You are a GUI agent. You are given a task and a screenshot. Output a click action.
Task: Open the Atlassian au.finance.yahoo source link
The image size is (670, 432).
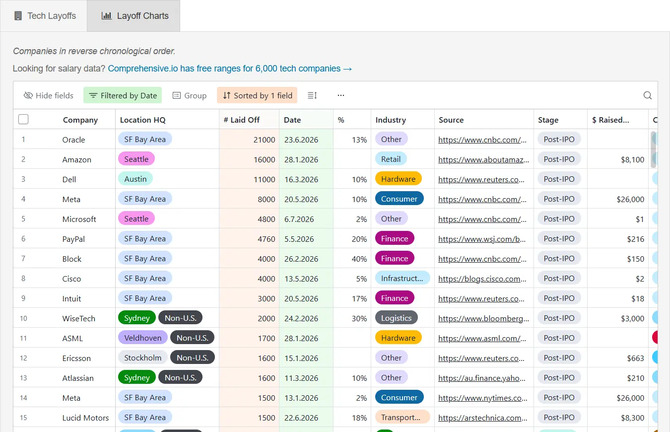pos(482,378)
